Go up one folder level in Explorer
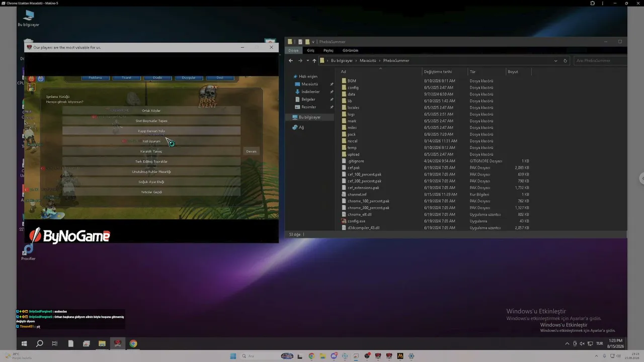 [x=314, y=61]
